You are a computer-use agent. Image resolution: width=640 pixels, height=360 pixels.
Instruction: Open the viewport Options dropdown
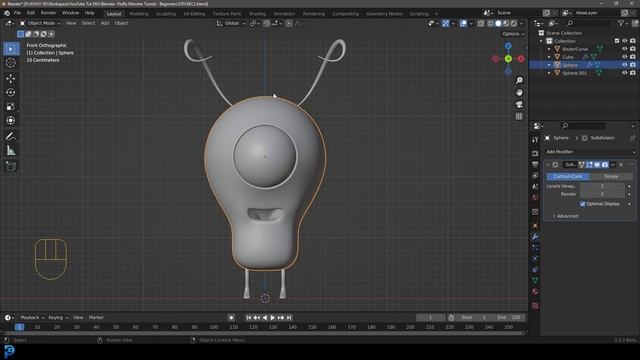pyautogui.click(x=513, y=34)
